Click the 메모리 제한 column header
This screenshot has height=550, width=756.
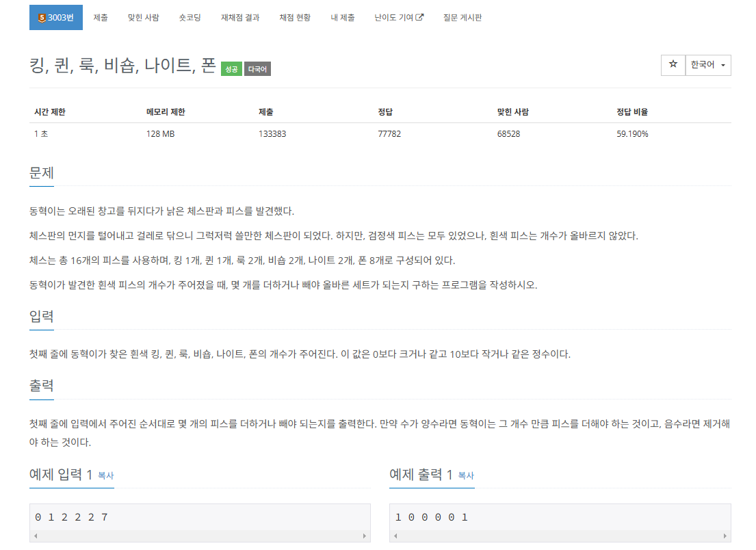(166, 112)
